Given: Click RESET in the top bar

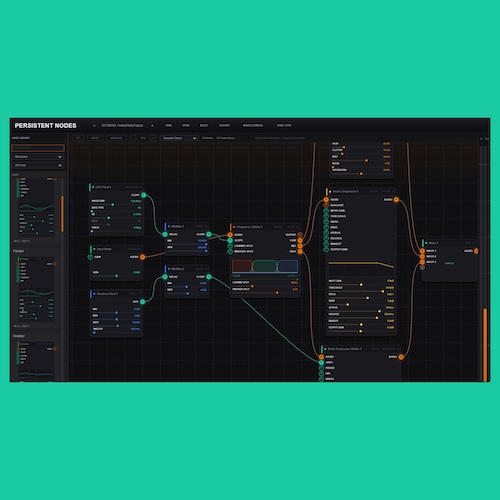Looking at the screenshot, I should (x=204, y=126).
